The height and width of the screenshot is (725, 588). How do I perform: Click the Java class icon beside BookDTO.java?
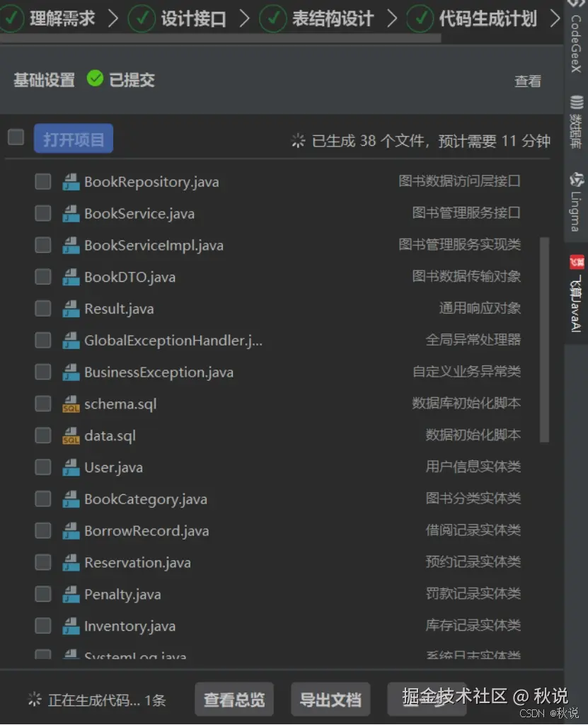71,277
